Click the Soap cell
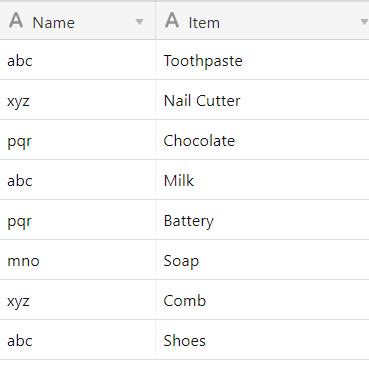Viewport: 369px width, 370px height. click(262, 260)
